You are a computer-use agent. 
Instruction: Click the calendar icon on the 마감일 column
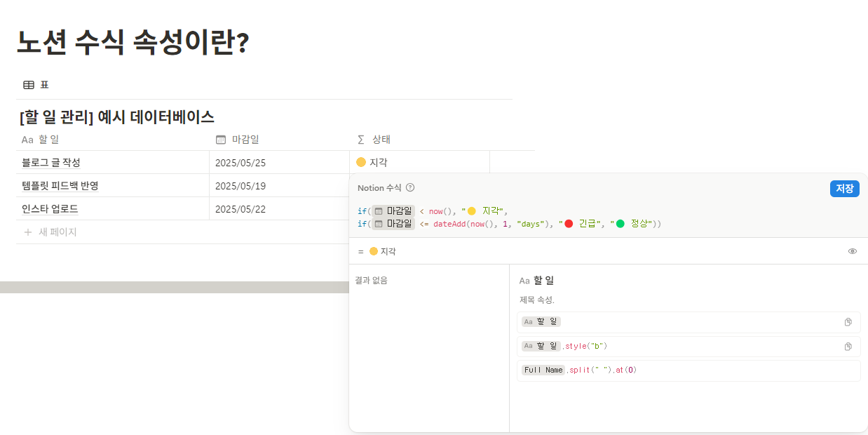pyautogui.click(x=220, y=139)
